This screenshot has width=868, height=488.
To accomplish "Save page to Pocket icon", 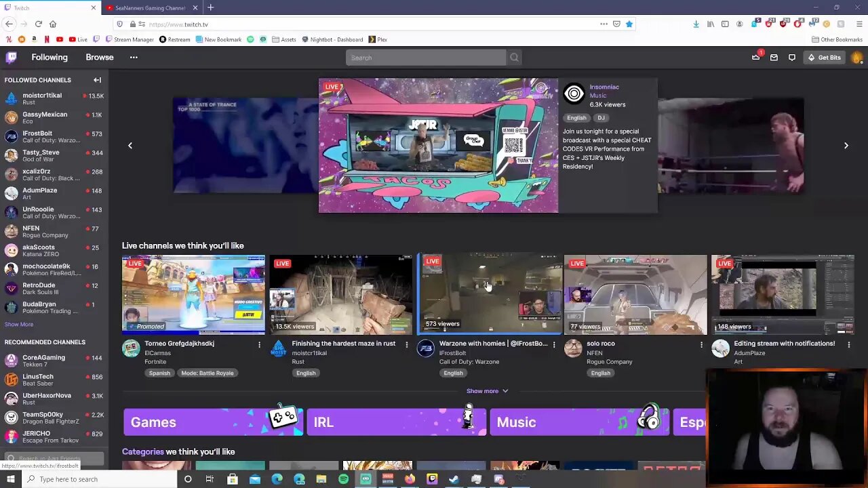I will click(616, 24).
